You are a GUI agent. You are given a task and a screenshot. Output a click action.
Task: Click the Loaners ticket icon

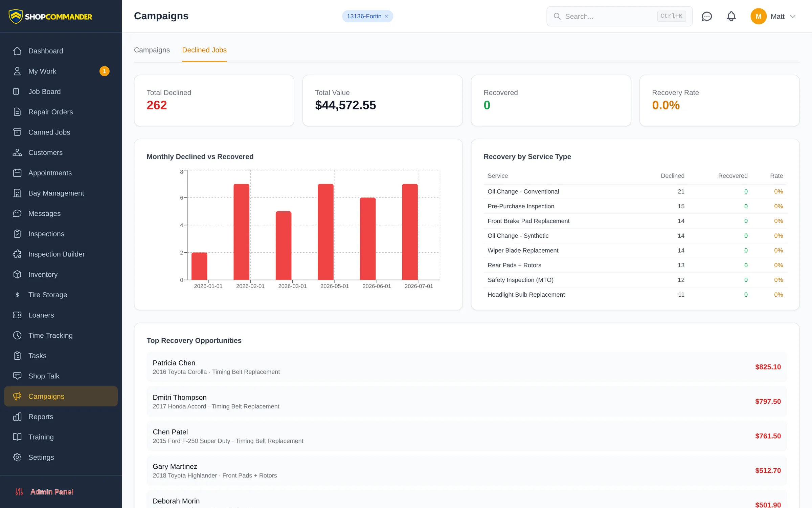coord(17,315)
